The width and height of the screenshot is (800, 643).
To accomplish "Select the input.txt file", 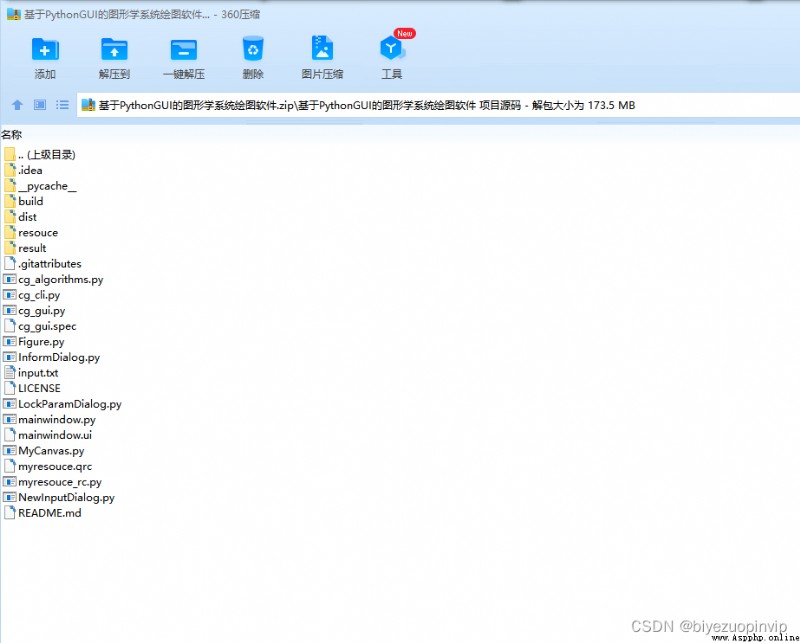I will [x=31, y=373].
